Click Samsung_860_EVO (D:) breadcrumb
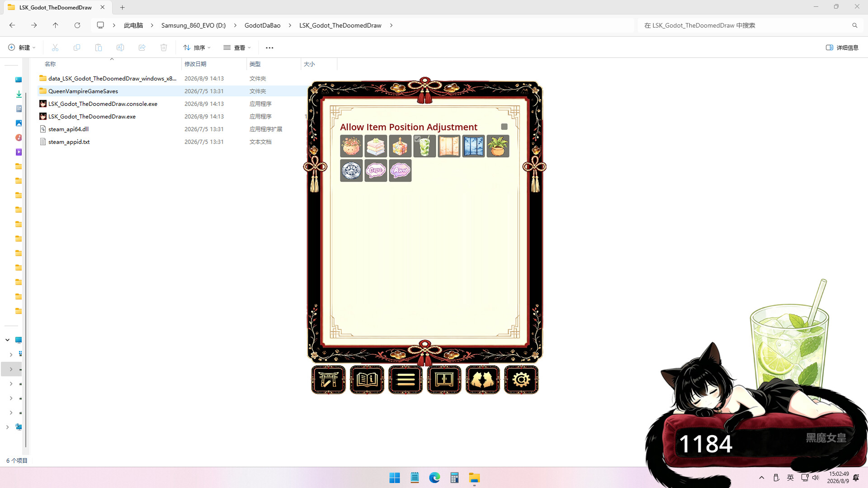868x488 pixels. [193, 25]
